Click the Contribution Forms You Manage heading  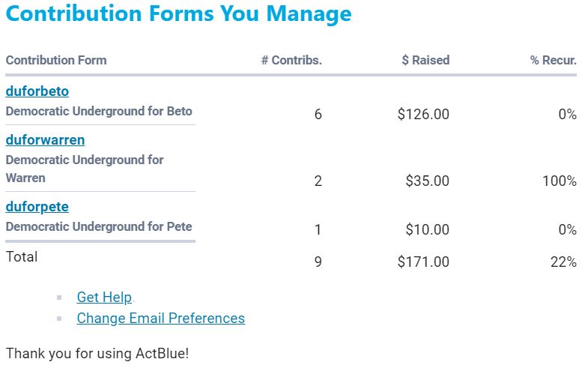click(178, 14)
